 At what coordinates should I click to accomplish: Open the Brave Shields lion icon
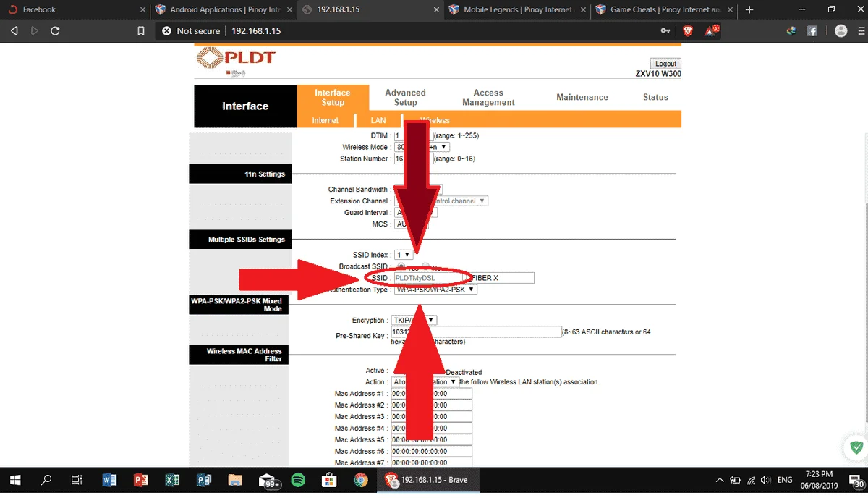[x=687, y=31]
